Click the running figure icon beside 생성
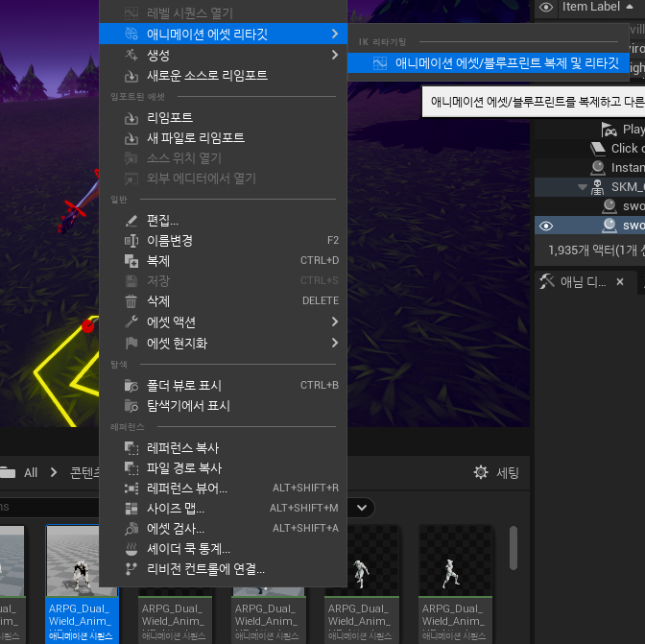Image resolution: width=645 pixels, height=644 pixels. tap(131, 55)
